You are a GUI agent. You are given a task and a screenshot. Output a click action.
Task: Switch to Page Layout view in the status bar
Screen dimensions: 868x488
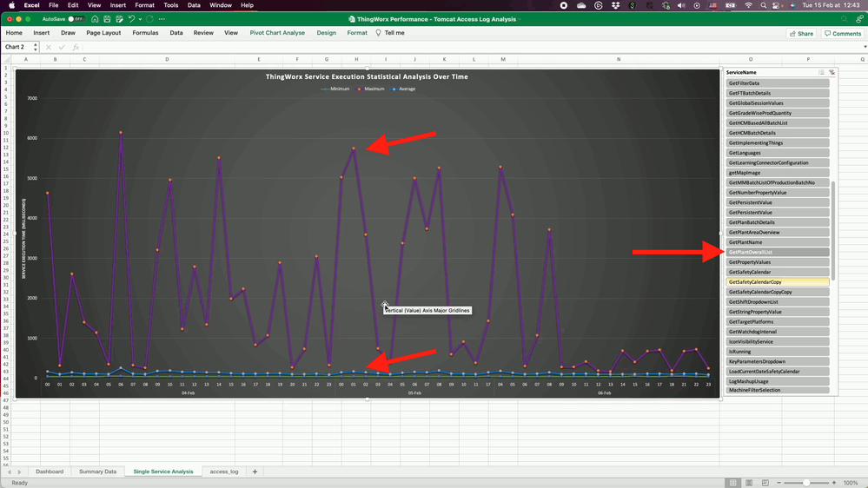(749, 483)
